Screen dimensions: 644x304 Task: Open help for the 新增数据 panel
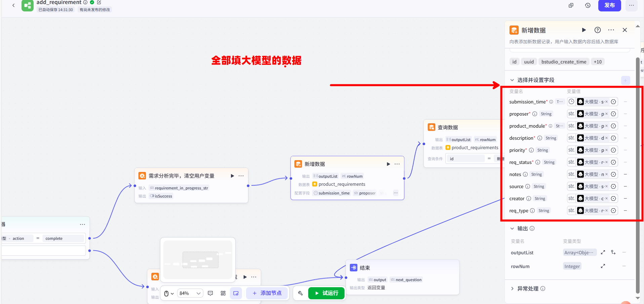point(598,30)
